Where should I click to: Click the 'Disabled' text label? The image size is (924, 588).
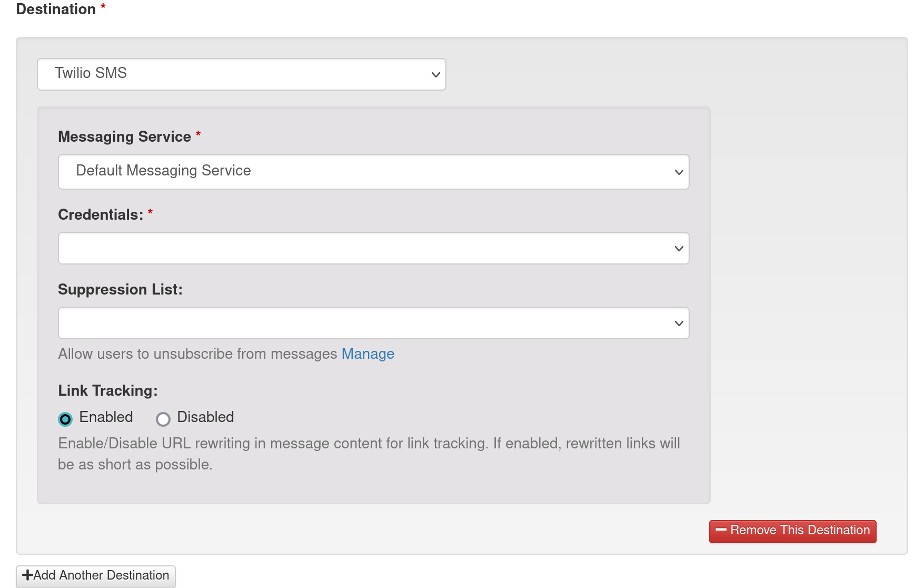coord(205,417)
